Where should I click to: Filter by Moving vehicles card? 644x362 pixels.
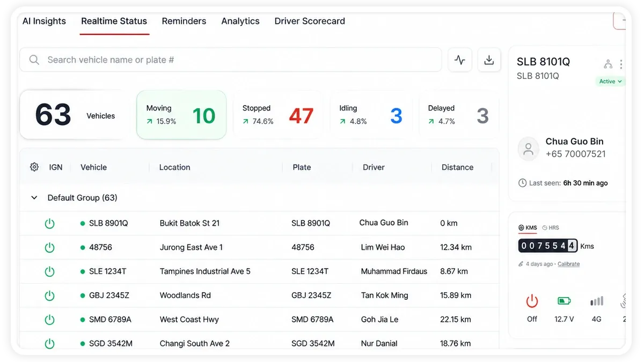pyautogui.click(x=181, y=115)
